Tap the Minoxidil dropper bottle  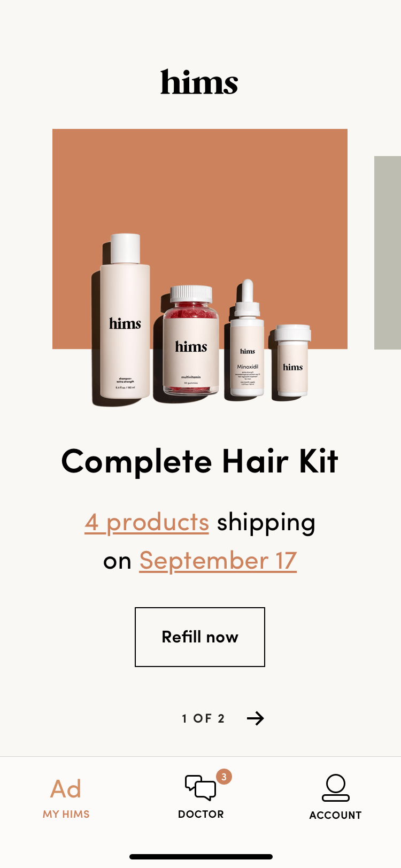[247, 338]
